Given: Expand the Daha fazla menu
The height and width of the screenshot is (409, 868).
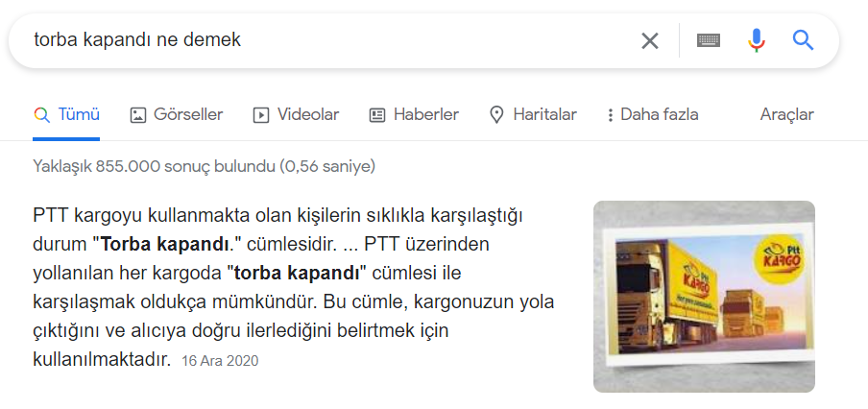Looking at the screenshot, I should 653,115.
